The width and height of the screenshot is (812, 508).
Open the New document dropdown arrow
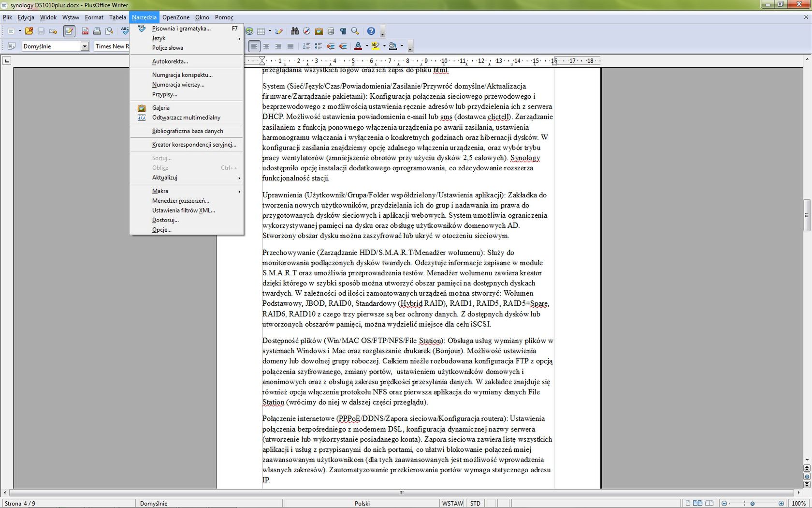20,31
